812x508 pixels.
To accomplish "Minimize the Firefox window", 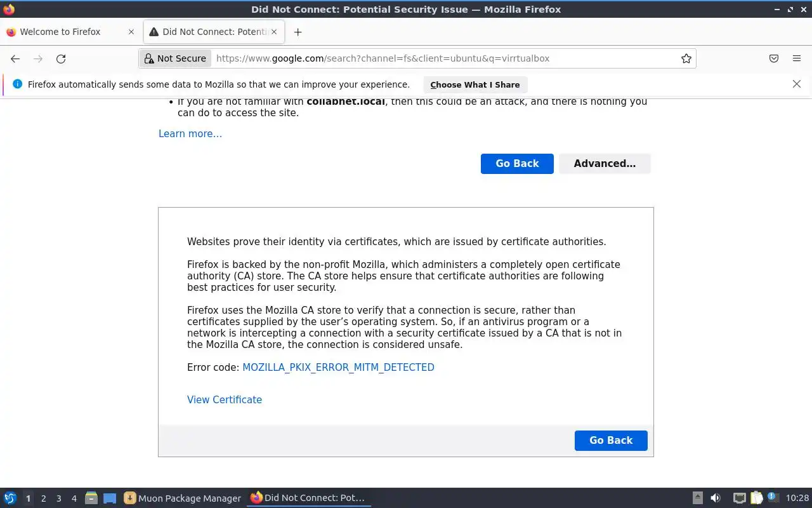I will [x=777, y=9].
